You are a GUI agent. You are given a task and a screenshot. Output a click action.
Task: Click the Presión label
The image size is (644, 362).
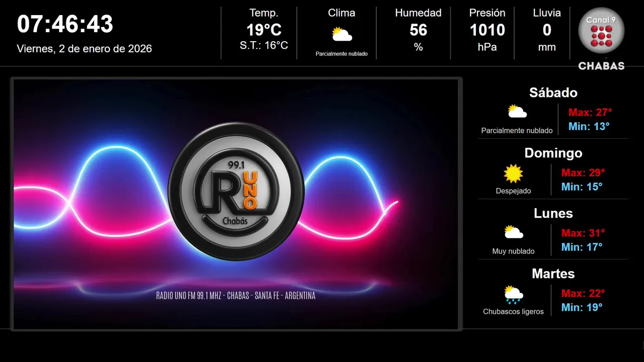pyautogui.click(x=487, y=13)
